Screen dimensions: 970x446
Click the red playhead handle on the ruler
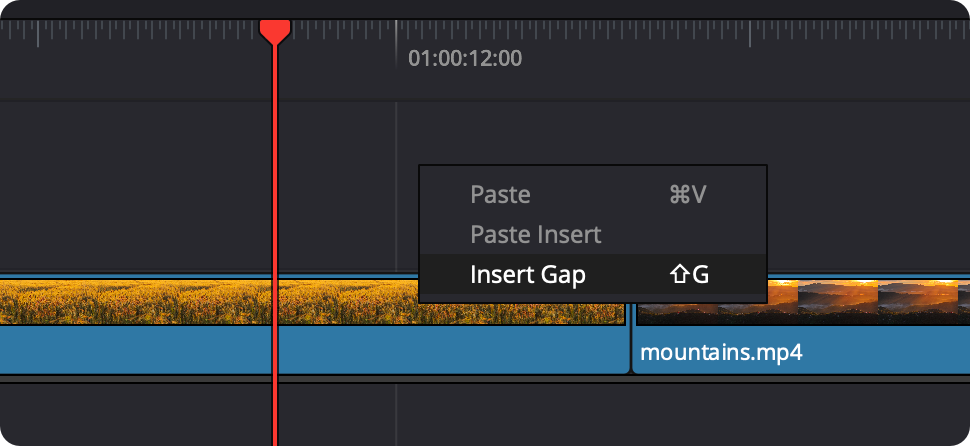(275, 31)
